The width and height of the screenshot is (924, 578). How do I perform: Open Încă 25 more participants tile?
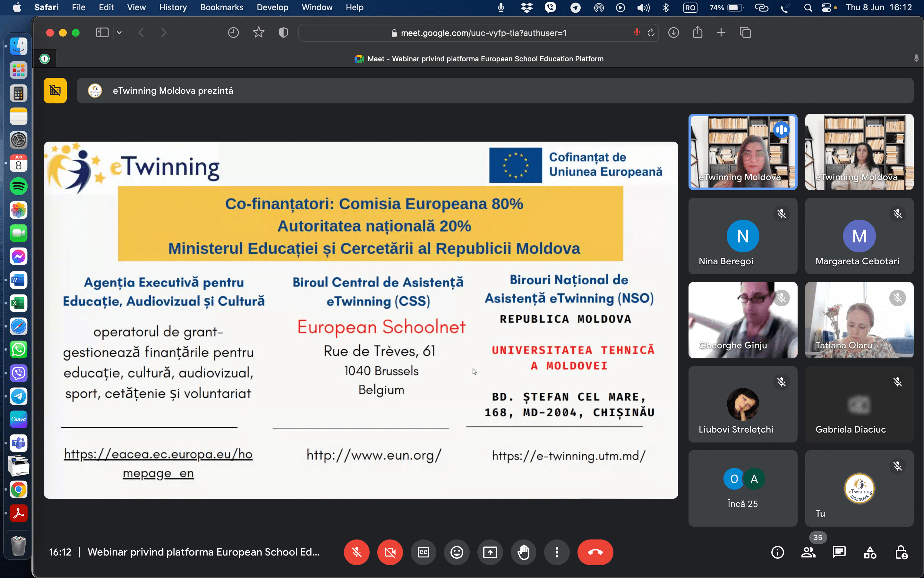pyautogui.click(x=743, y=488)
